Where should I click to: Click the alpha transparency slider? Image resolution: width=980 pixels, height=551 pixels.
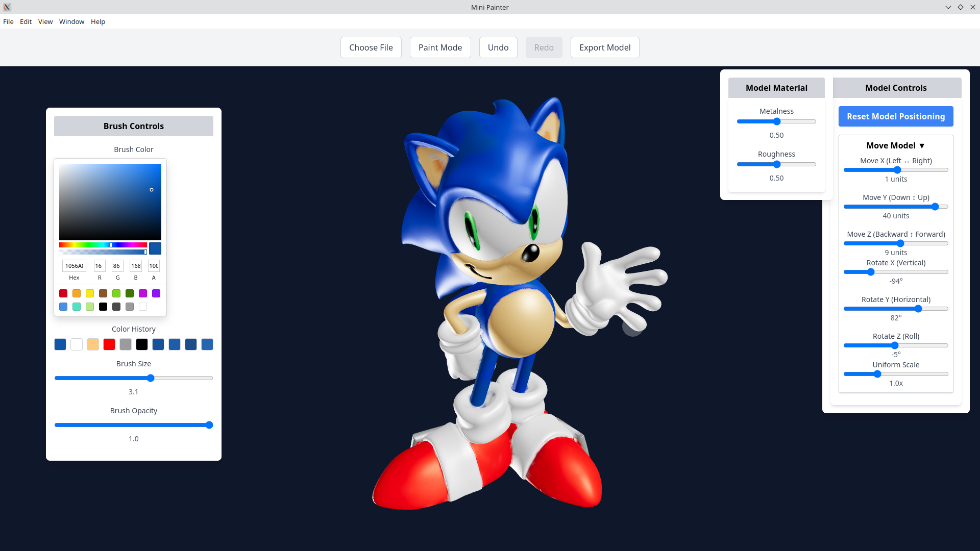click(x=103, y=252)
